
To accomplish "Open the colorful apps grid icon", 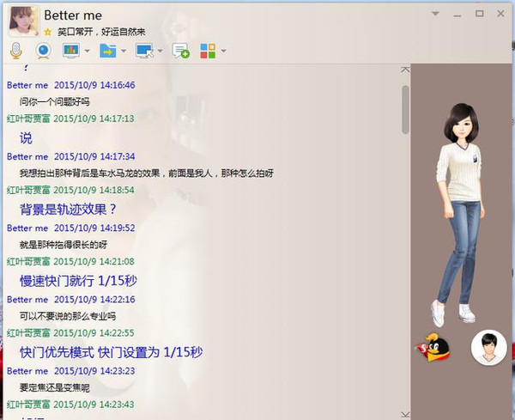I will [208, 51].
